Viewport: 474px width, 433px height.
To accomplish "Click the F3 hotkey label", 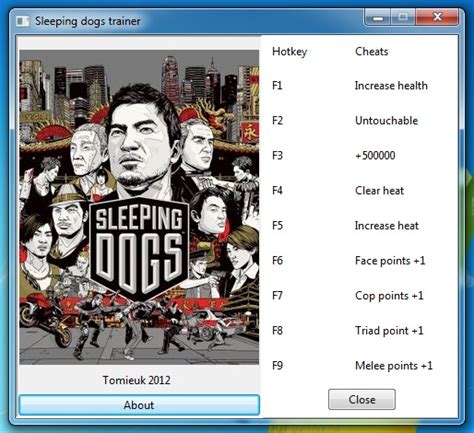I will click(277, 155).
